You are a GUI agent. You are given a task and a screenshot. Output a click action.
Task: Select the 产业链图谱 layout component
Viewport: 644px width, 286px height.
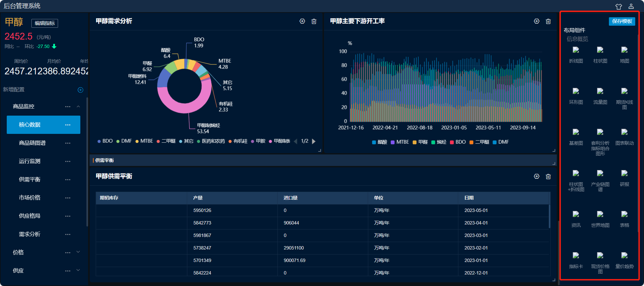(x=600, y=181)
